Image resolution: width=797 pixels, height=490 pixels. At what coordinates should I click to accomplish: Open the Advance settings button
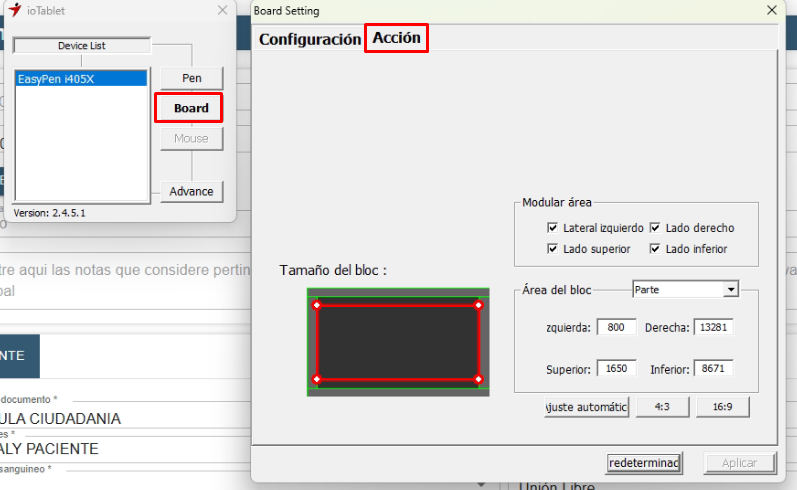[x=191, y=191]
